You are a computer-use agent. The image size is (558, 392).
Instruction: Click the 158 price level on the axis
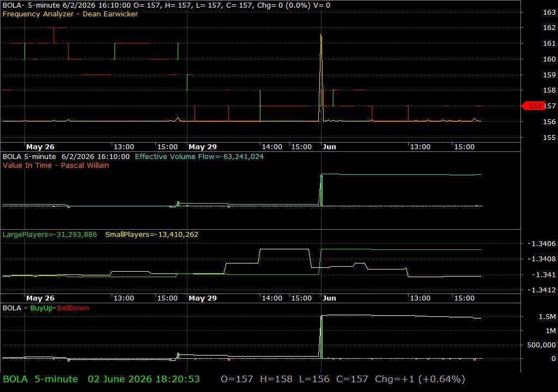(x=549, y=90)
